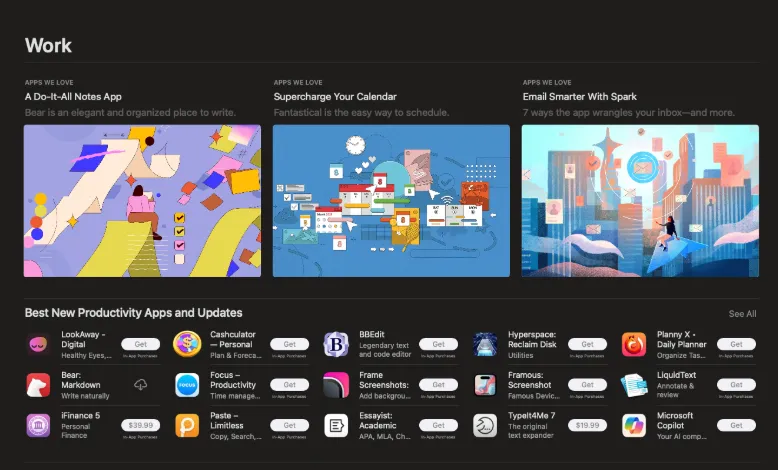This screenshot has width=778, height=470.
Task: Click the 'Frame Screenshots:' app name
Action: click(384, 380)
